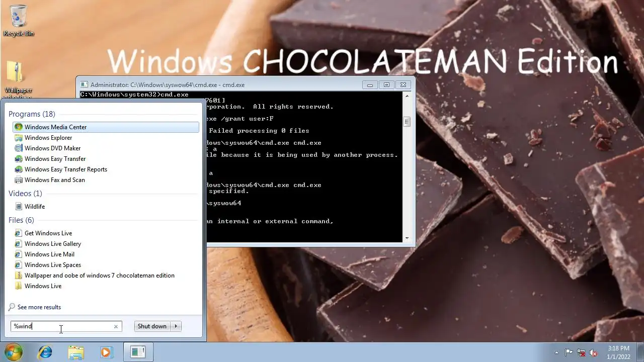Click the cmd.exe window title bar text
The width and height of the screenshot is (644, 362).
coord(168,85)
